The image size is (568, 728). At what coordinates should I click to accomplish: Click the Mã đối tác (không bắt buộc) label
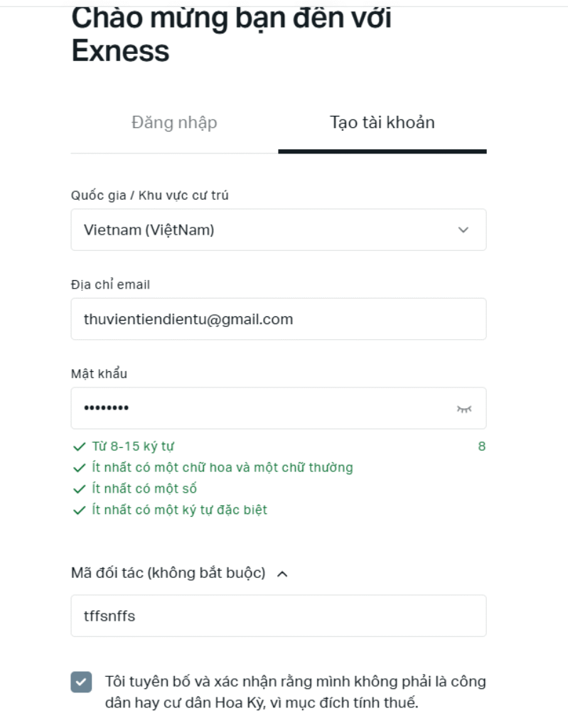click(x=168, y=573)
